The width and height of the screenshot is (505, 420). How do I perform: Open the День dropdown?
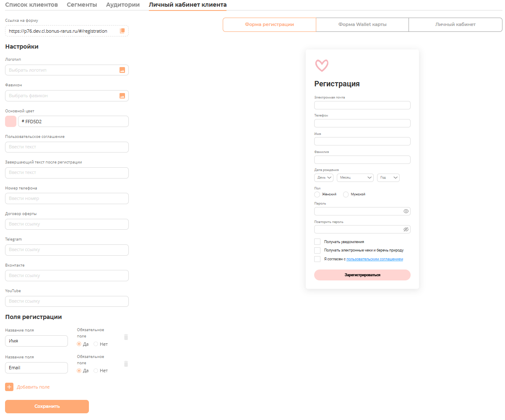(x=324, y=178)
